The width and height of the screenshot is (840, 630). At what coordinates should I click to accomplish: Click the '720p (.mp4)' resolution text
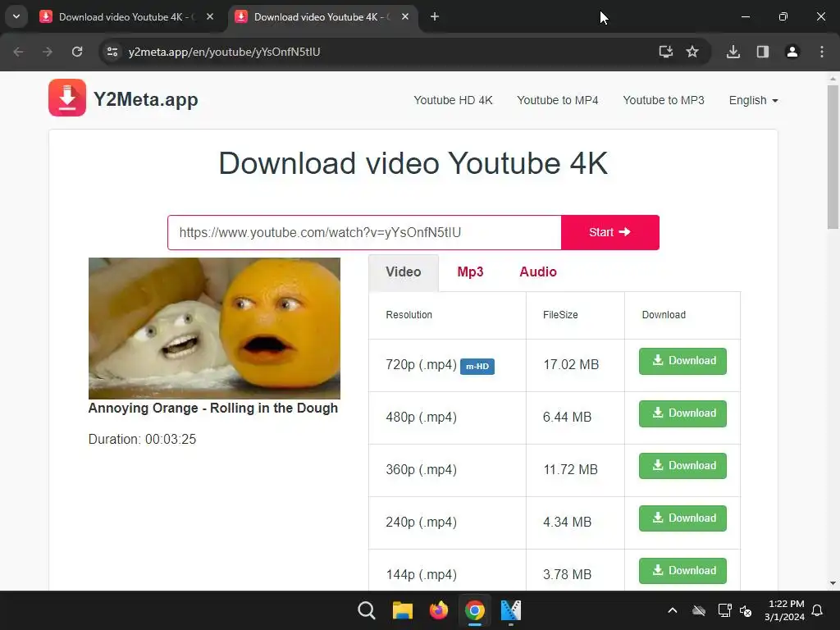(421, 365)
